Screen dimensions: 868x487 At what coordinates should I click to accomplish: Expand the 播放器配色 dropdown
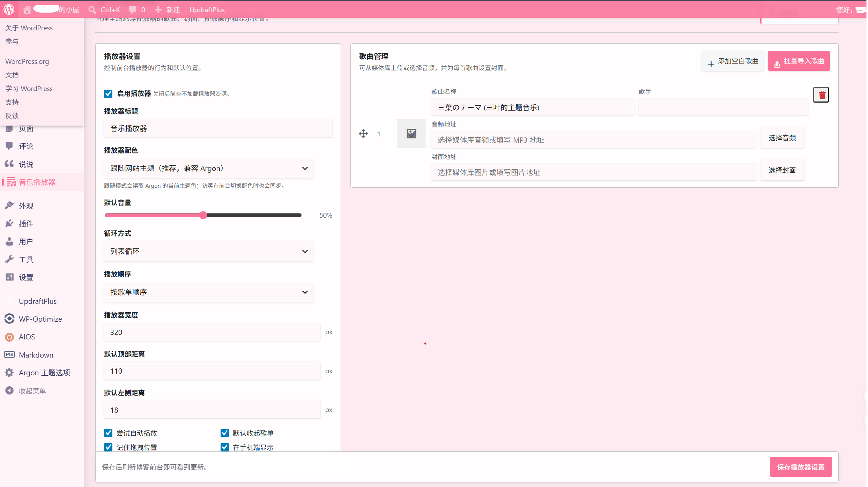click(209, 168)
